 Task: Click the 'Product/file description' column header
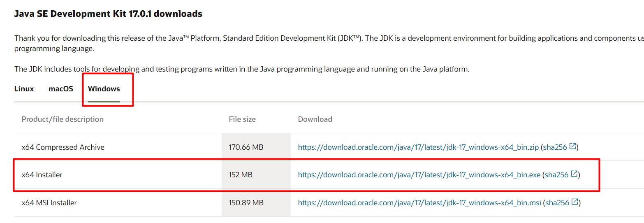pos(63,119)
